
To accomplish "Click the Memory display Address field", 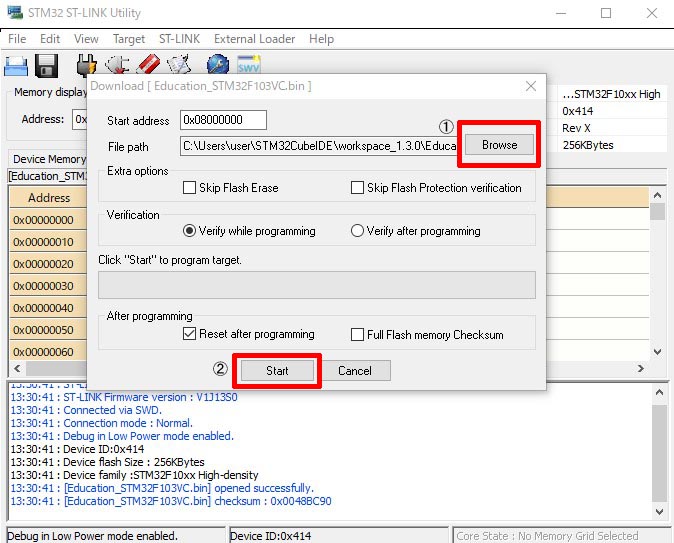I will coord(80,119).
